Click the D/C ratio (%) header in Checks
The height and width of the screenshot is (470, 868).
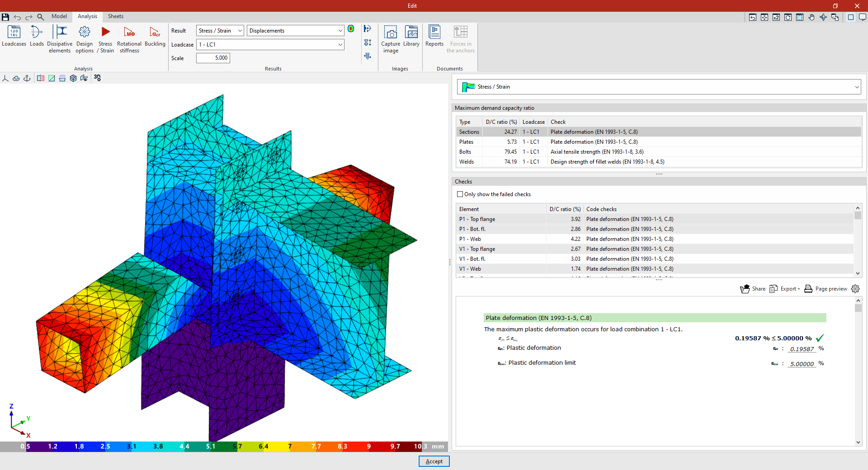coord(565,209)
